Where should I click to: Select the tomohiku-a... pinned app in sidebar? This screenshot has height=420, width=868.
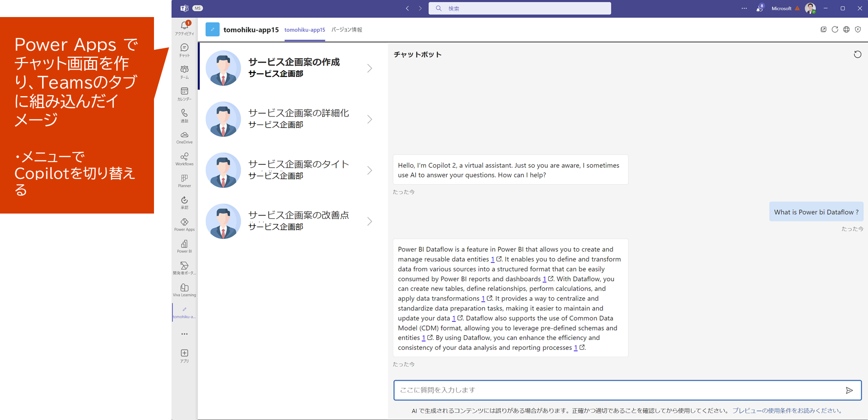pyautogui.click(x=184, y=312)
